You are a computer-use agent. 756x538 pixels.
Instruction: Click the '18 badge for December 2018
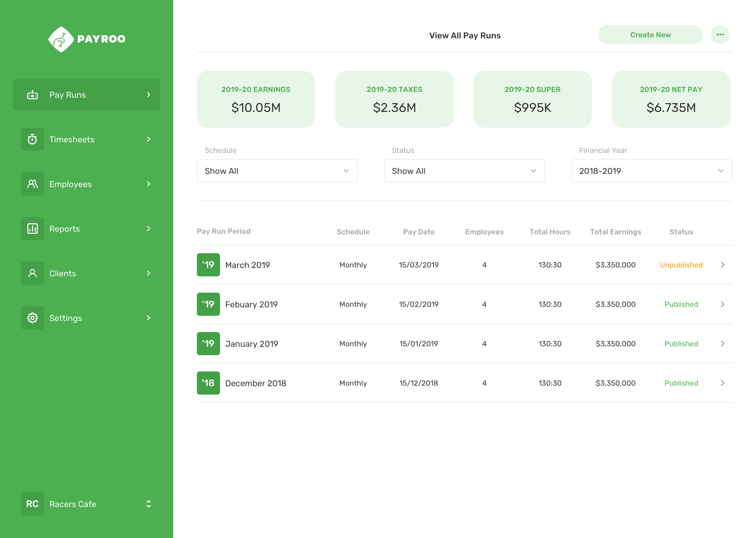208,383
